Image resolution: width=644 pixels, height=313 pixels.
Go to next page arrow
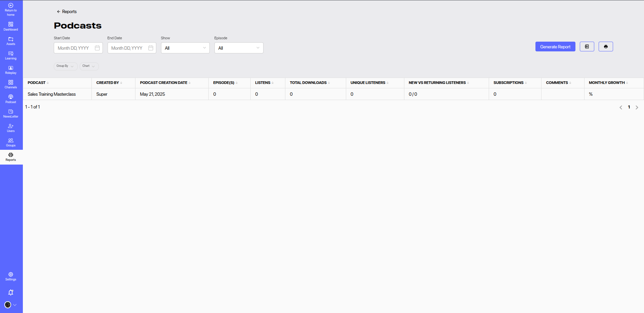pos(637,107)
